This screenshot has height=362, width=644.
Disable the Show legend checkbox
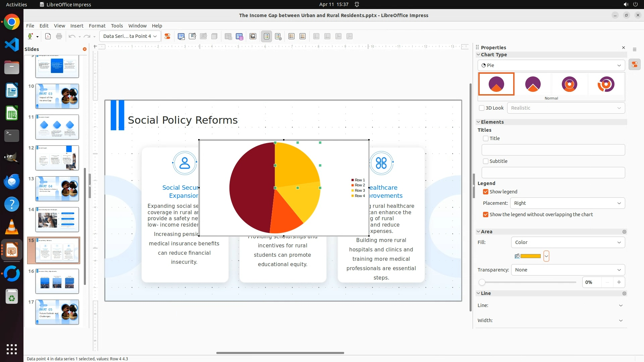[486, 192]
